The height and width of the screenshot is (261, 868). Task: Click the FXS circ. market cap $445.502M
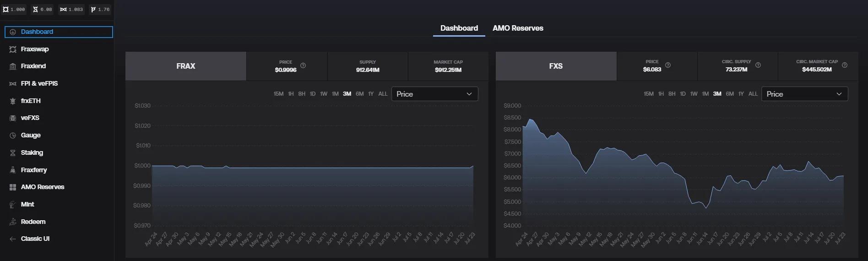click(x=817, y=70)
